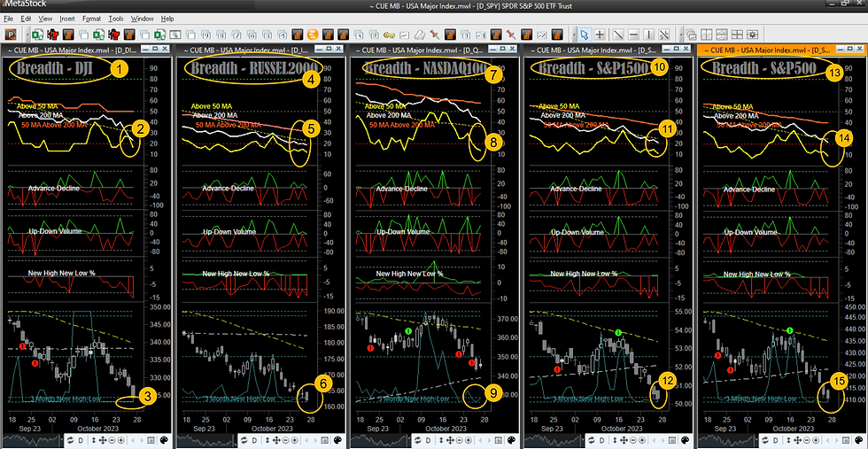This screenshot has width=868, height=449.
Task: Click the overview mini-chart scroller in DJI window
Action: coord(32,439)
